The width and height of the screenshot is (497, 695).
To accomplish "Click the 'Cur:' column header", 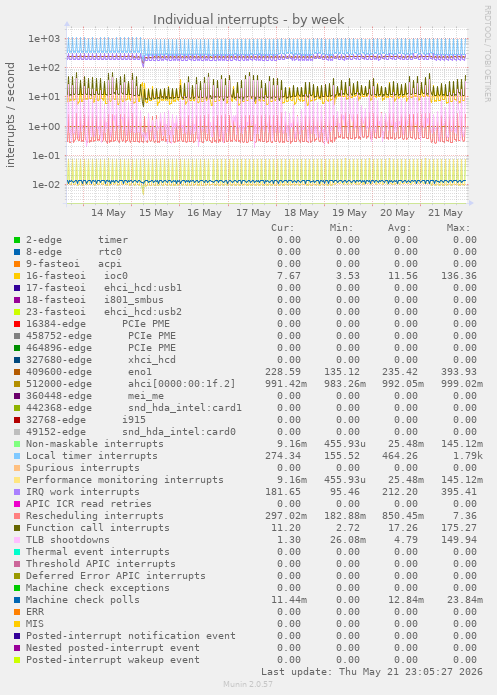I will [283, 228].
